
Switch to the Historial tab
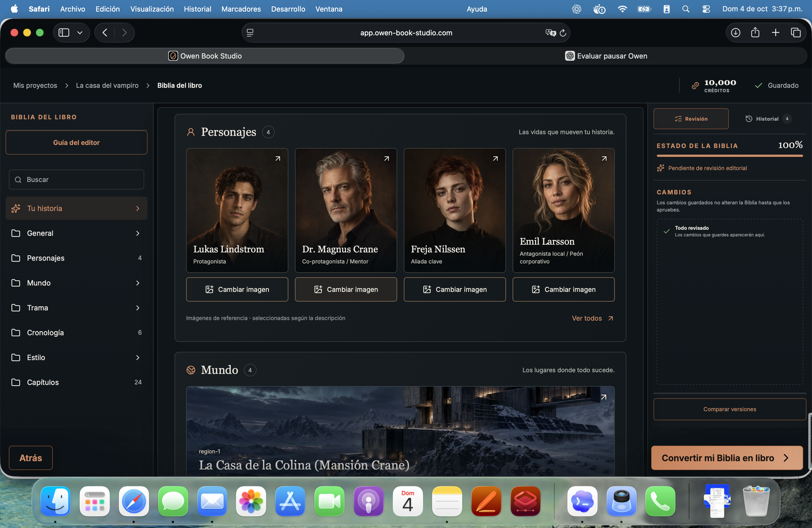click(768, 119)
